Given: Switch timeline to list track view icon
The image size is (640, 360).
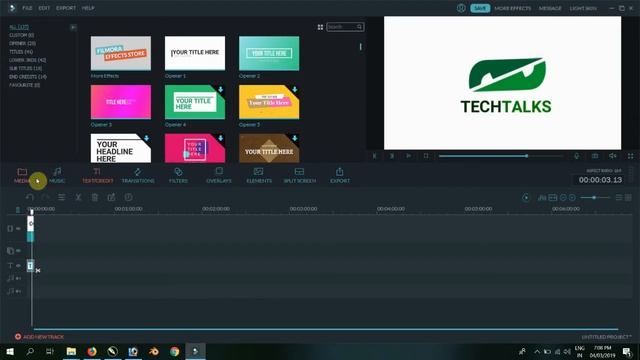Looking at the screenshot, I should tap(619, 198).
